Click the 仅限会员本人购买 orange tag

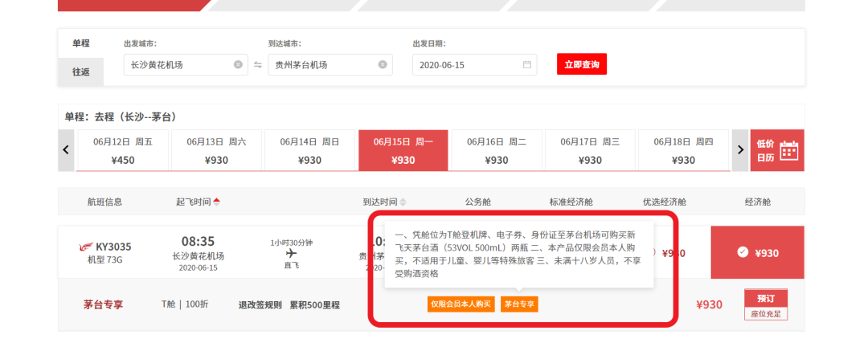(461, 304)
